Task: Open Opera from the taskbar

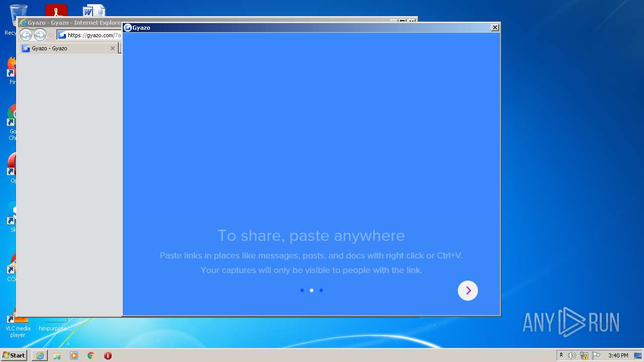Action: point(108,355)
